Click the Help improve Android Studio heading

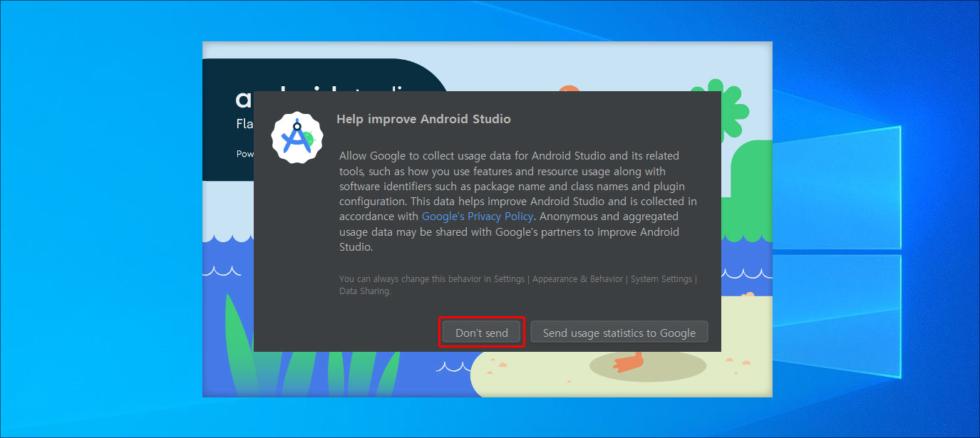pos(423,119)
